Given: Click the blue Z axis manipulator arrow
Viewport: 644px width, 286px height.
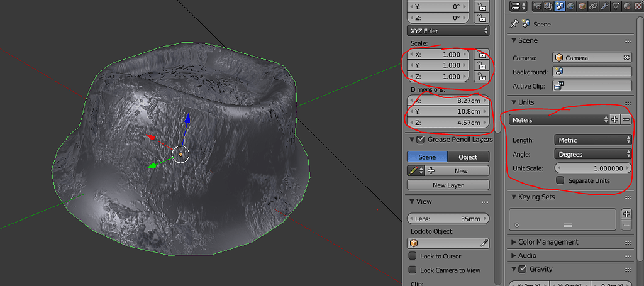Looking at the screenshot, I should tap(187, 118).
